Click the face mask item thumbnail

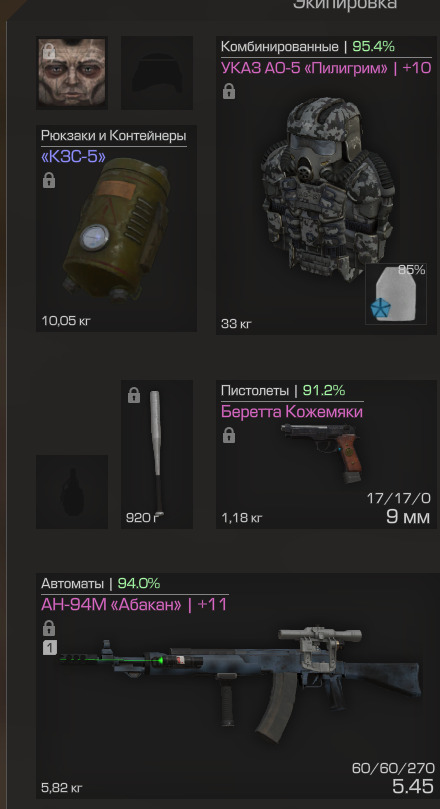[x=72, y=73]
